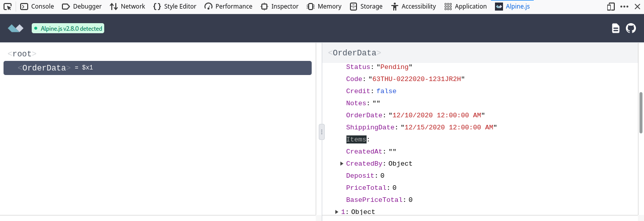This screenshot has width=644, height=221.
Task: Switch to Style Editor tab
Action: pos(174,7)
